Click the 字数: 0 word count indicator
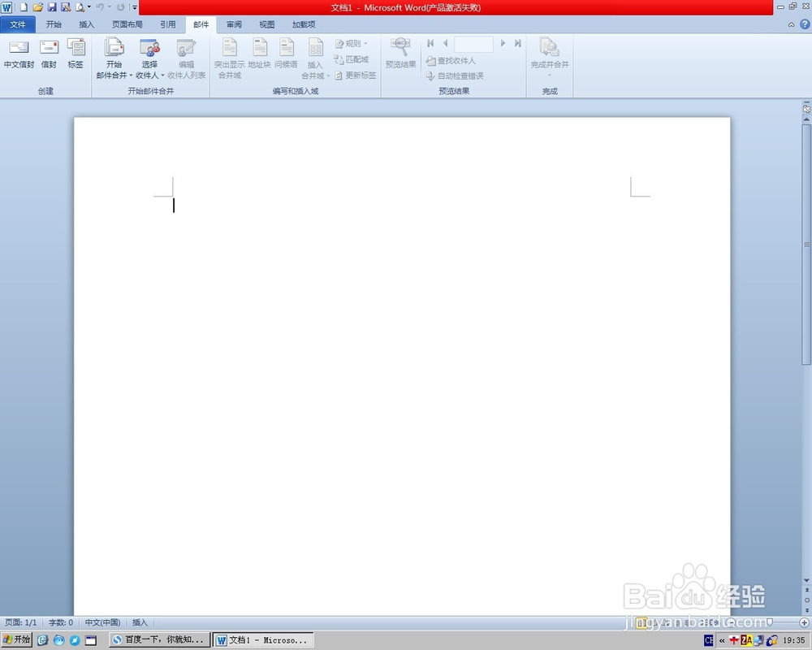The image size is (812, 650). point(61,622)
